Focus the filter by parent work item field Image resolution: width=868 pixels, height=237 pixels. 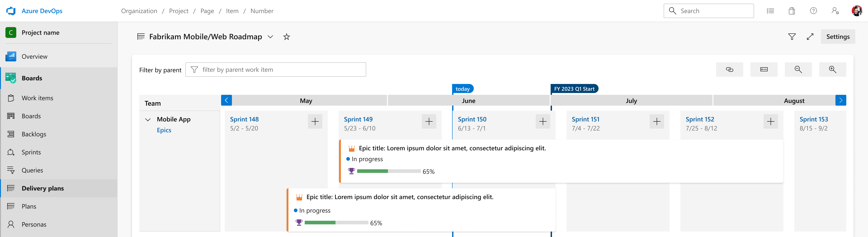click(276, 69)
